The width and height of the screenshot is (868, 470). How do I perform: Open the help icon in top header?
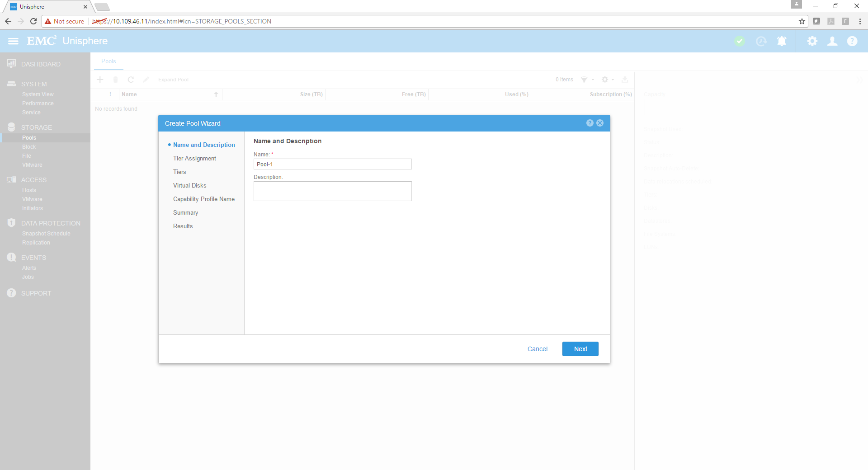coord(852,41)
